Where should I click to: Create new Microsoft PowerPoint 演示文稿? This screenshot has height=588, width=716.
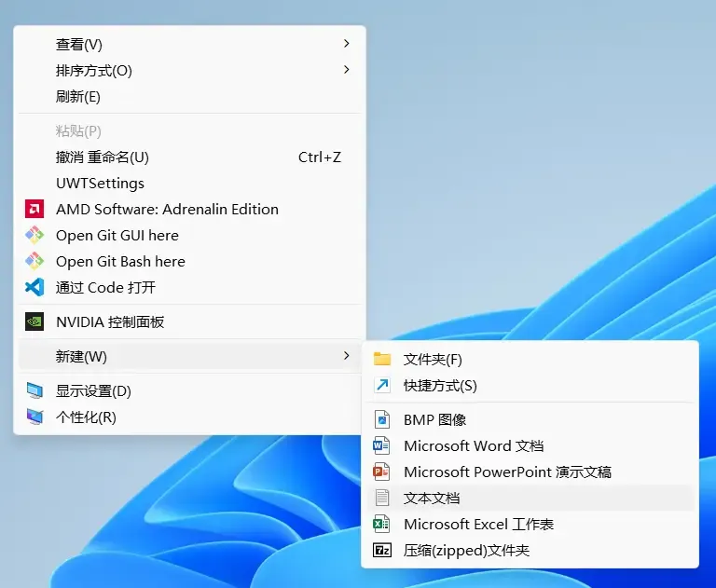point(530,472)
